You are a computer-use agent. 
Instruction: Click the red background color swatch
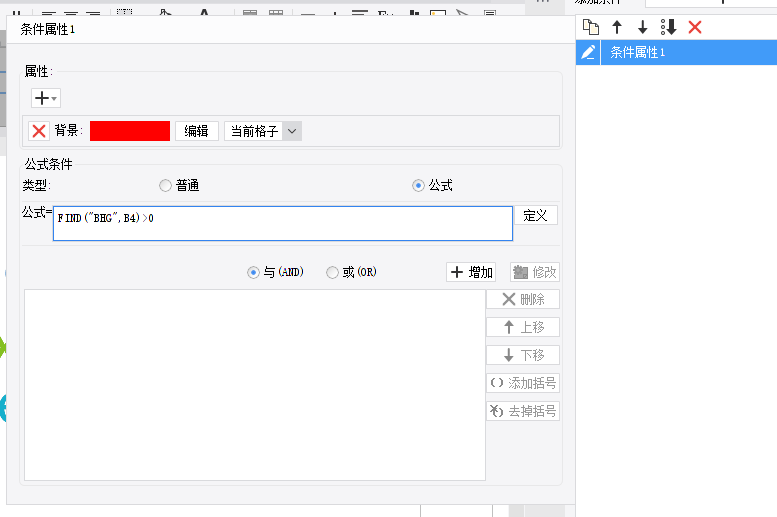coord(130,131)
